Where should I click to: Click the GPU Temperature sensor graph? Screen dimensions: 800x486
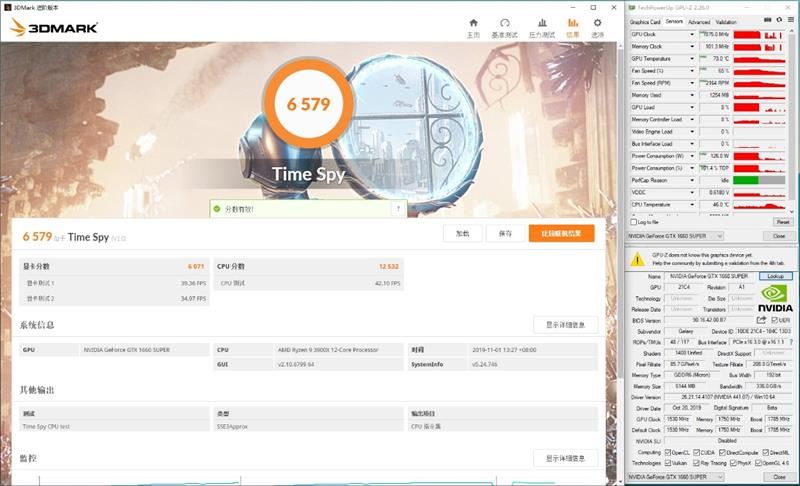(759, 59)
